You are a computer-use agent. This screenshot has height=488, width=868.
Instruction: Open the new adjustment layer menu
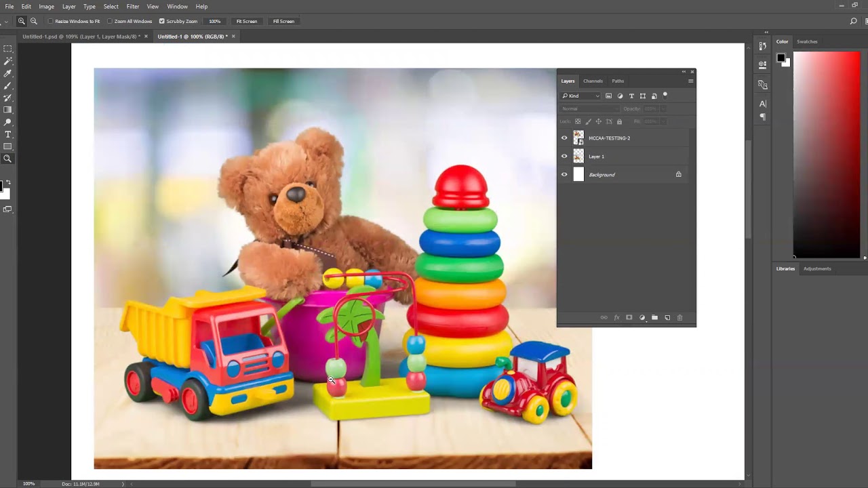tap(642, 317)
